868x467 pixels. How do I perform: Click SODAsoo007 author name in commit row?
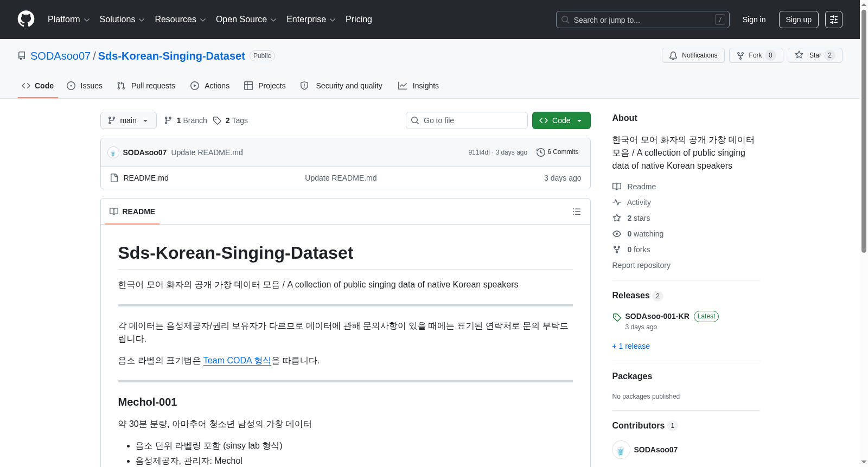tap(145, 152)
